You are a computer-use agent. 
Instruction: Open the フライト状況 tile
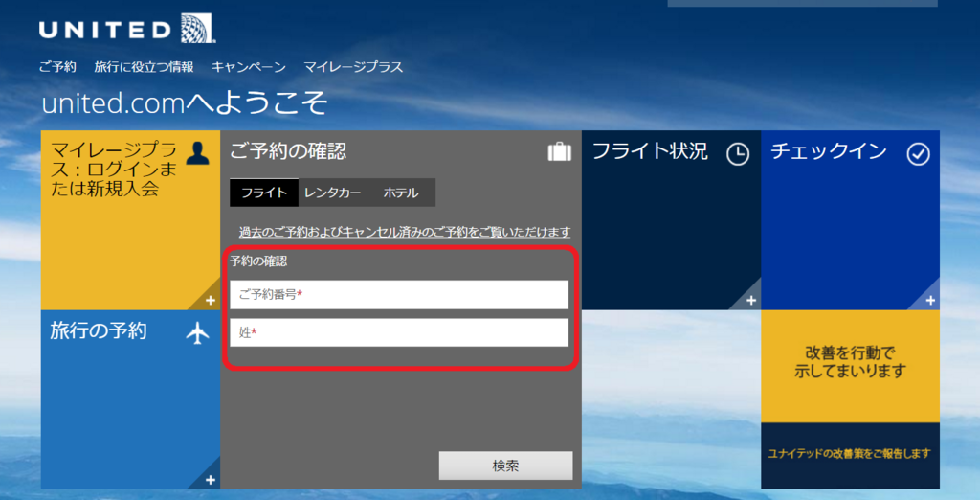671,219
